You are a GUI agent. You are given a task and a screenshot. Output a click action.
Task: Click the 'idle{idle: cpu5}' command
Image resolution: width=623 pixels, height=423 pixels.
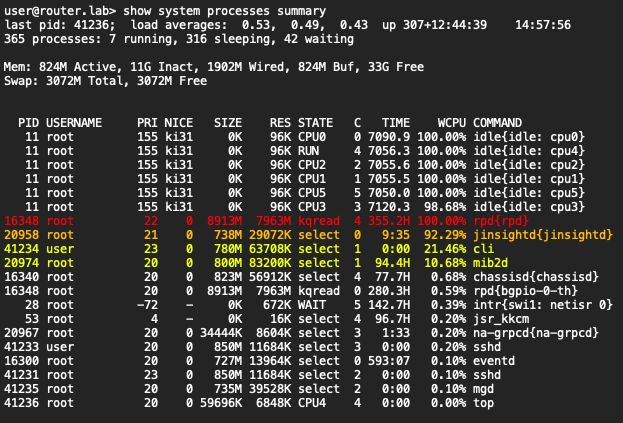(529, 193)
